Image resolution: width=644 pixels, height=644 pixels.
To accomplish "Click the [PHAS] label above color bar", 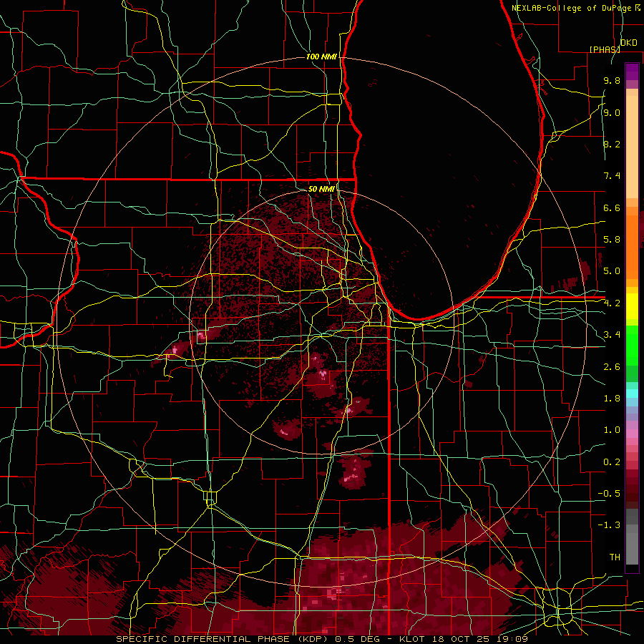I will tap(605, 49).
